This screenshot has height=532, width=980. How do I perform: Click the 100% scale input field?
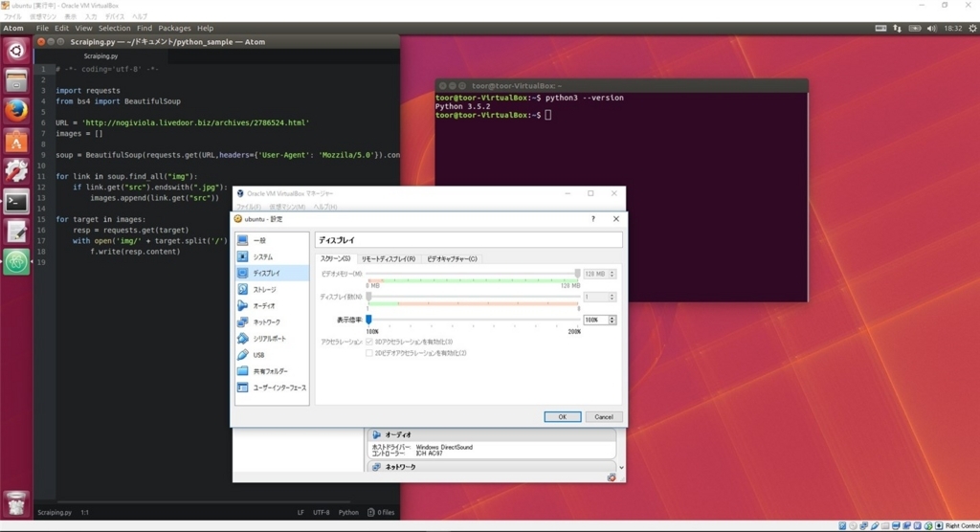[595, 320]
